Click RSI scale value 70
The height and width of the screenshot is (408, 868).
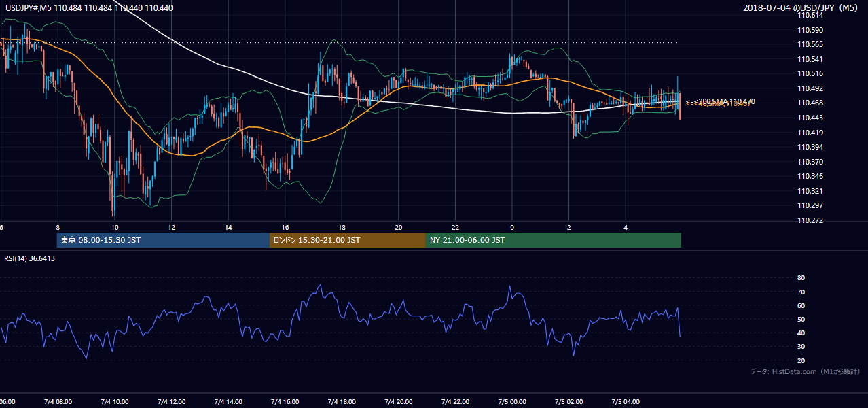801,292
